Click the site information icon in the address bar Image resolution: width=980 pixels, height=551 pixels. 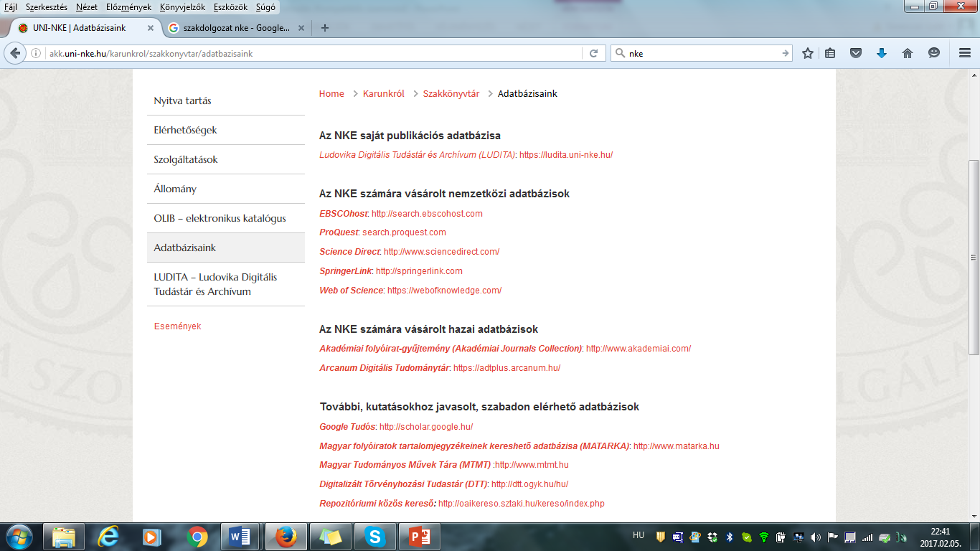click(37, 53)
